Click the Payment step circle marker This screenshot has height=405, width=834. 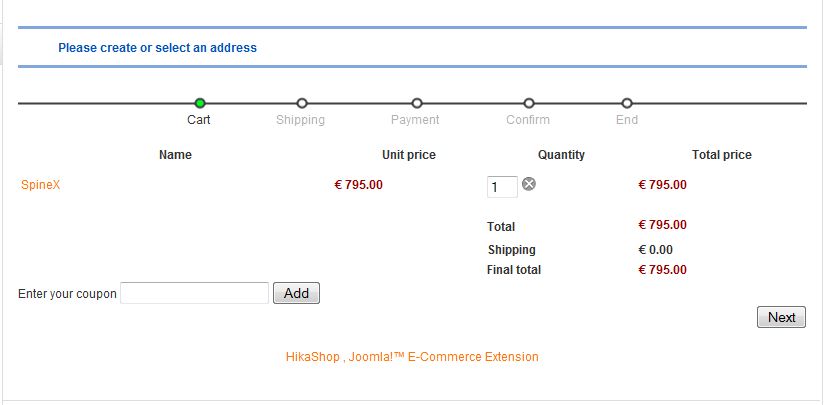[x=417, y=103]
